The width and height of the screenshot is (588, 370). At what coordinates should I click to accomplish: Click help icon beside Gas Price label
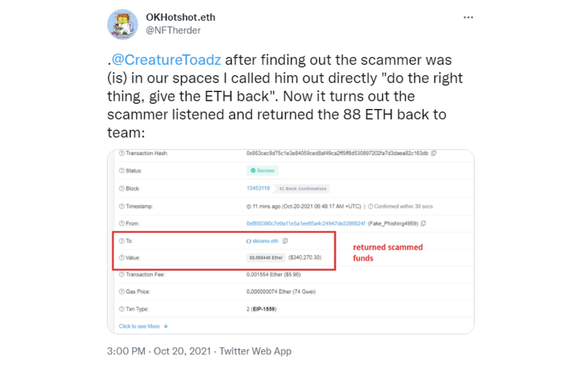[x=122, y=292]
